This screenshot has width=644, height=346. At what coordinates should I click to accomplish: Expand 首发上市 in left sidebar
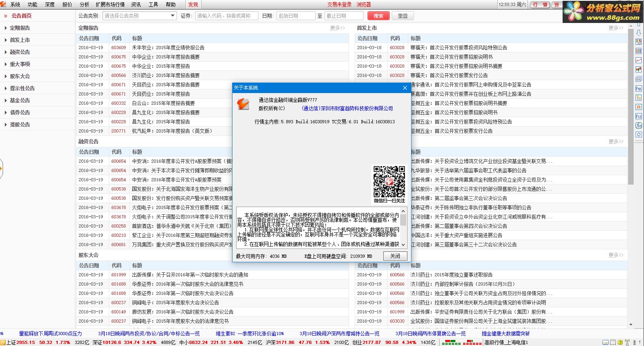(20, 40)
